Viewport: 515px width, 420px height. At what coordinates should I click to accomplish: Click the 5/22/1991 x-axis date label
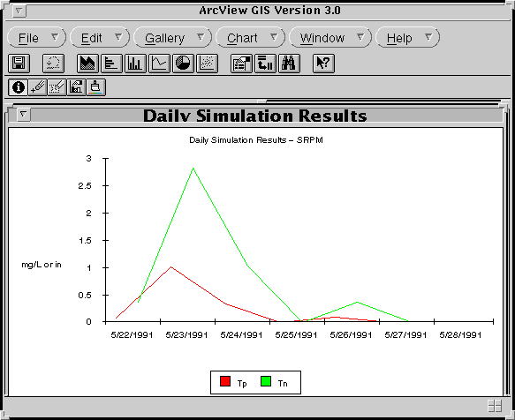tap(132, 335)
